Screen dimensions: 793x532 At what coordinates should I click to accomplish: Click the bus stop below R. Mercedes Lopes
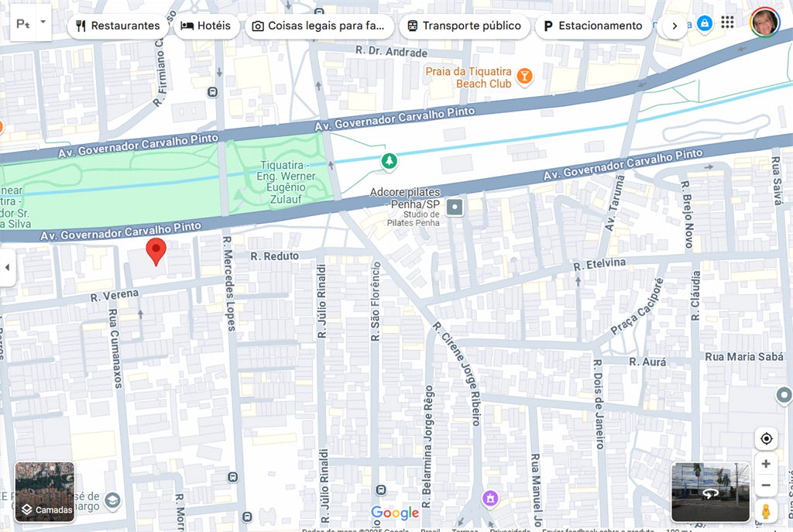[232, 477]
